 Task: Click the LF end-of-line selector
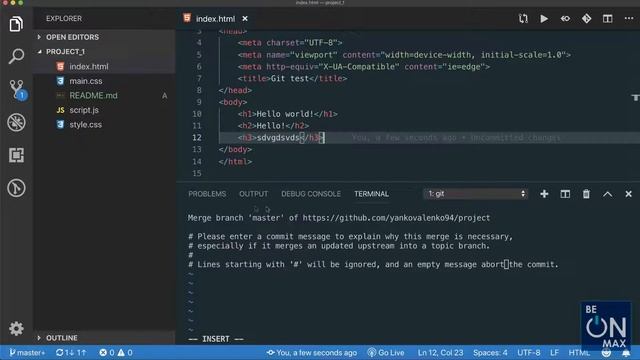[x=554, y=353]
